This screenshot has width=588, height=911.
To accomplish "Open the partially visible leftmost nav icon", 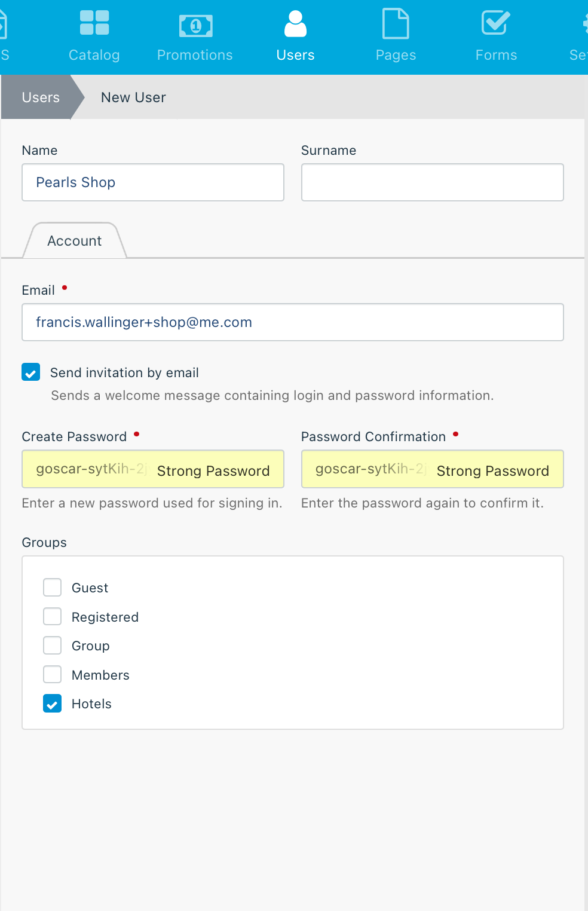I will [3, 23].
